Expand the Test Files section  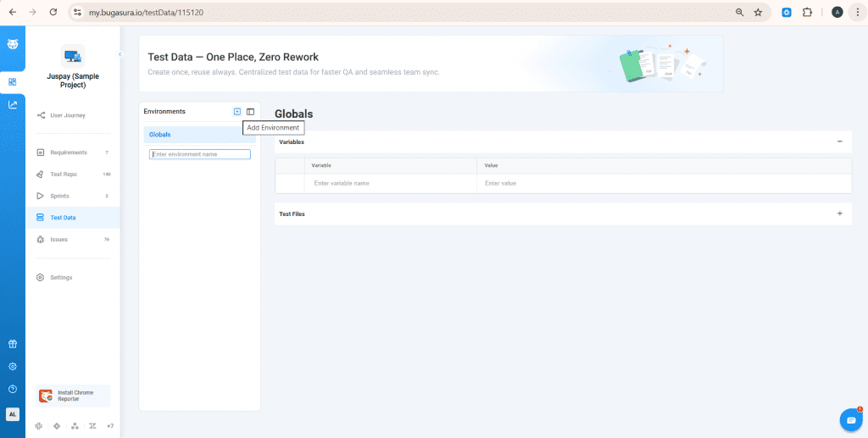click(839, 213)
